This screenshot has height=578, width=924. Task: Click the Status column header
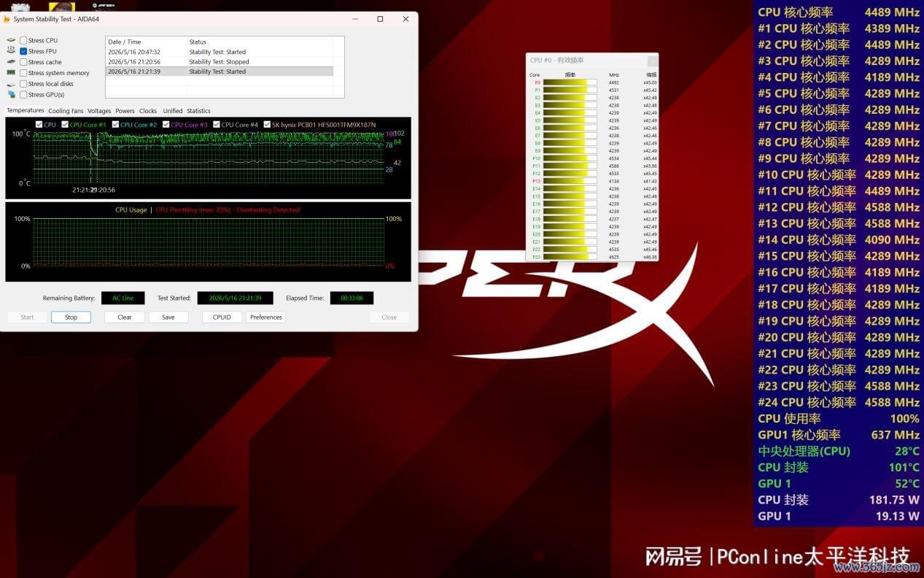point(260,42)
